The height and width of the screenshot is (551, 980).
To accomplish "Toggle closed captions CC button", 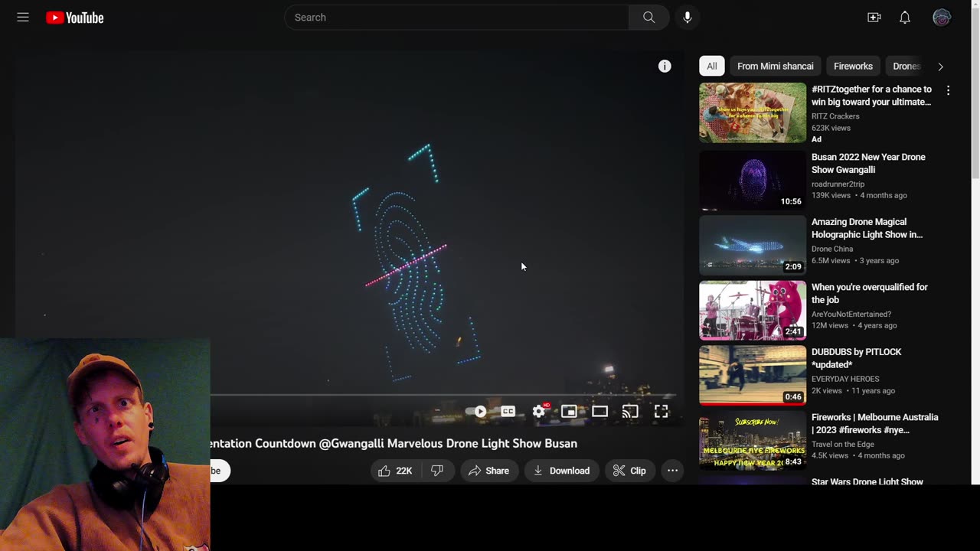I will pos(508,411).
